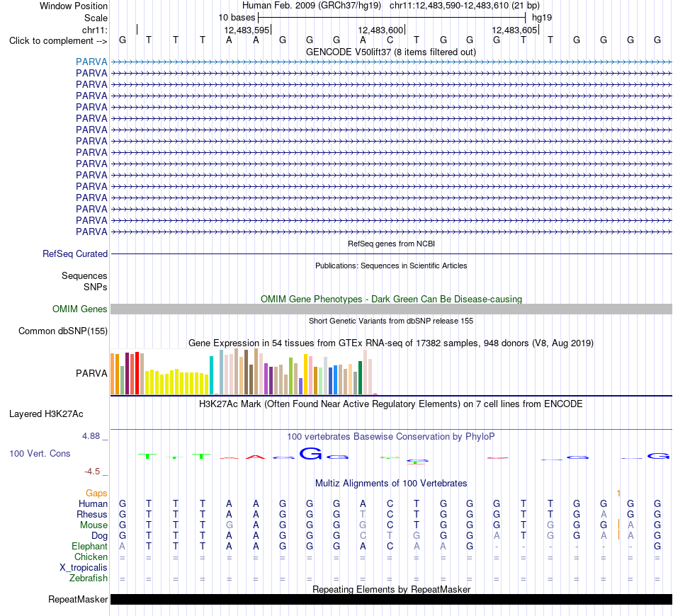The width and height of the screenshot is (673, 616).
Task: Click the orange '1' in the Gaps row
Action: [x=618, y=494]
